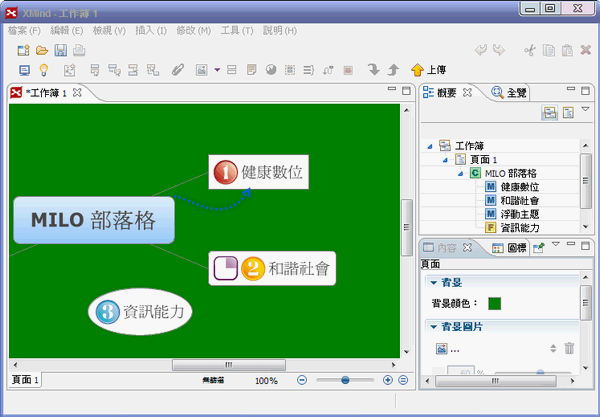Click the red Delete X icon
The height and width of the screenshot is (417, 600).
click(x=586, y=50)
